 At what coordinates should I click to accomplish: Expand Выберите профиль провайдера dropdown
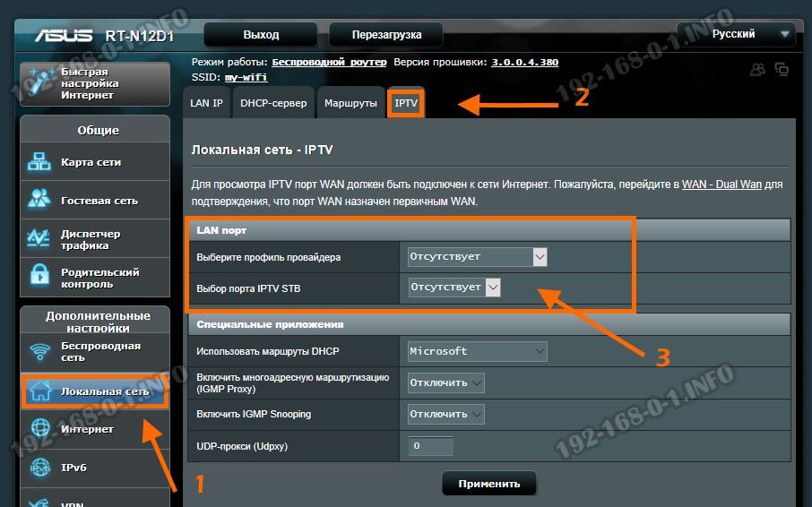(x=477, y=257)
